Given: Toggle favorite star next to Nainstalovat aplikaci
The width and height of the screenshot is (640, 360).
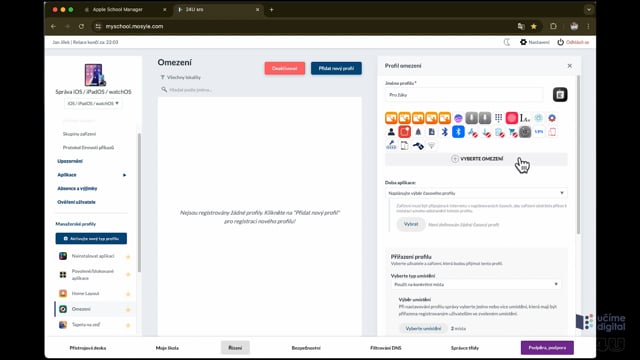Looking at the screenshot, I should point(128,257).
